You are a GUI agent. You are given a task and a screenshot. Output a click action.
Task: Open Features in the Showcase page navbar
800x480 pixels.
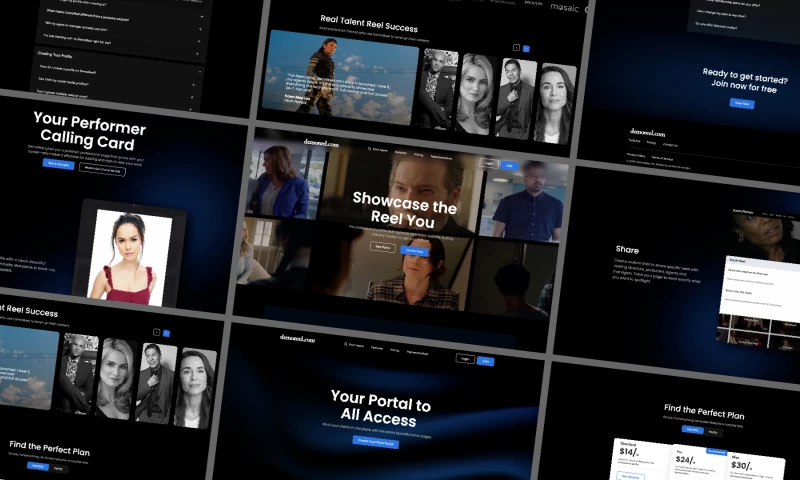coord(401,153)
